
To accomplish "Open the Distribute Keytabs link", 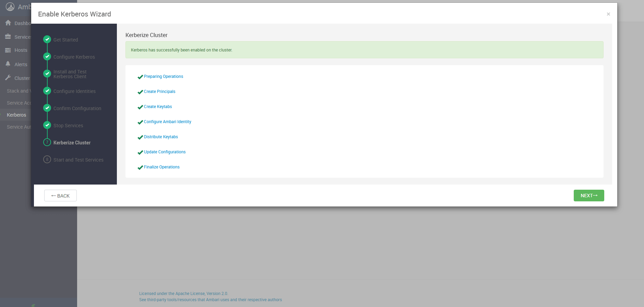I will [161, 137].
